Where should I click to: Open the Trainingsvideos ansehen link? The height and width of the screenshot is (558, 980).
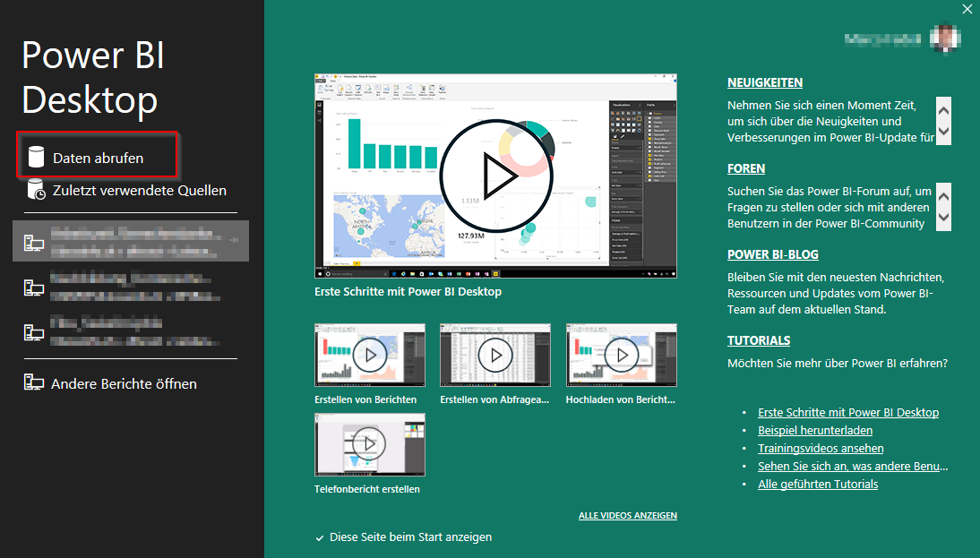coord(821,449)
